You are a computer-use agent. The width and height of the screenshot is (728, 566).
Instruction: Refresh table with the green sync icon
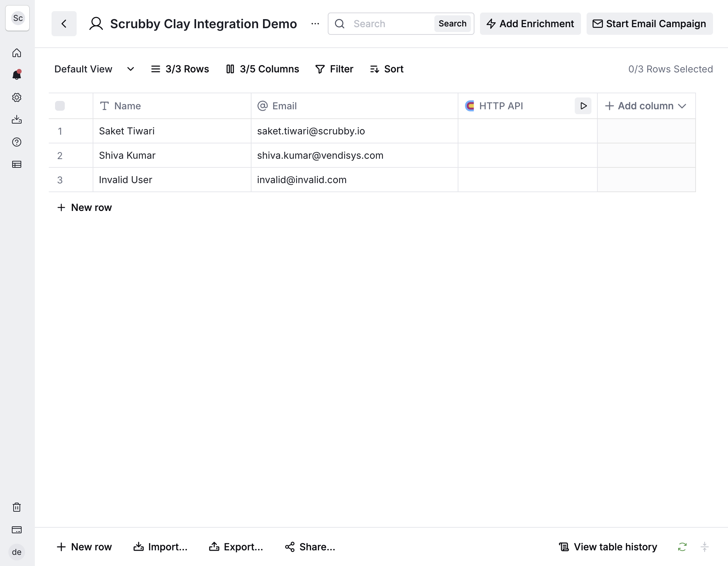pos(682,547)
